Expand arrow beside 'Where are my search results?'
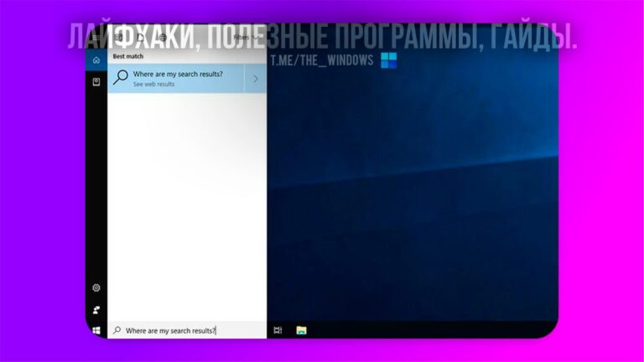 coord(256,79)
